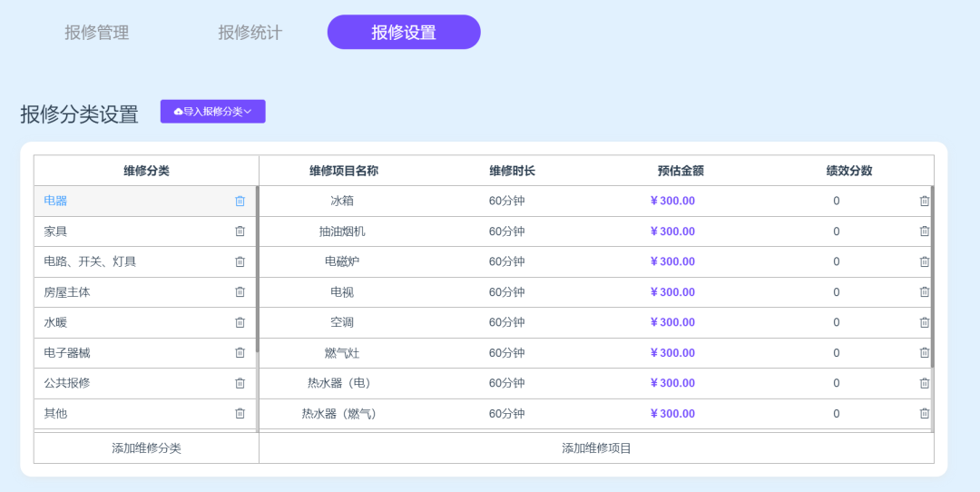This screenshot has height=492, width=980.
Task: Delete the 水暖 category with its trash icon
Action: pyautogui.click(x=240, y=322)
